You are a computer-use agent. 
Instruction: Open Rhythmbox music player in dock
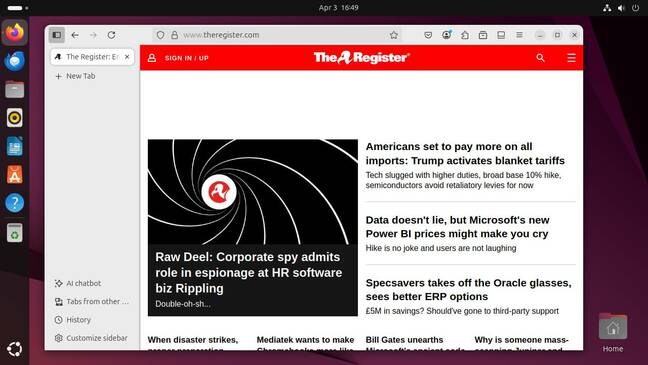pos(15,118)
